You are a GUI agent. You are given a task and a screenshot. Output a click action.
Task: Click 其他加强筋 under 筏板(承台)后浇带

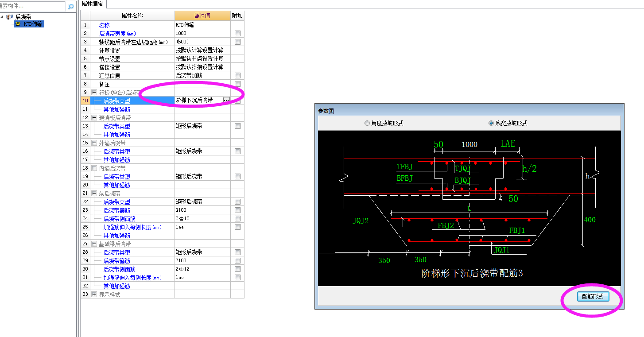point(116,109)
